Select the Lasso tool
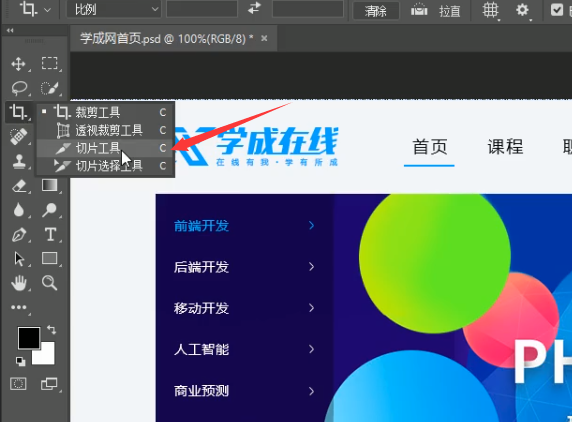Viewport: 572px width, 422px height. (x=19, y=88)
